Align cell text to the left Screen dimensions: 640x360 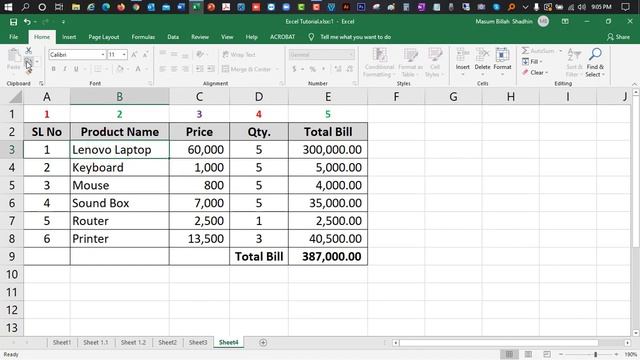pos(162,69)
